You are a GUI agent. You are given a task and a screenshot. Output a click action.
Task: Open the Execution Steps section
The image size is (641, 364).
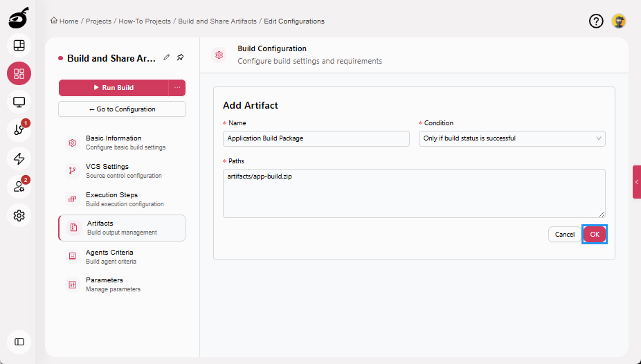[122, 199]
